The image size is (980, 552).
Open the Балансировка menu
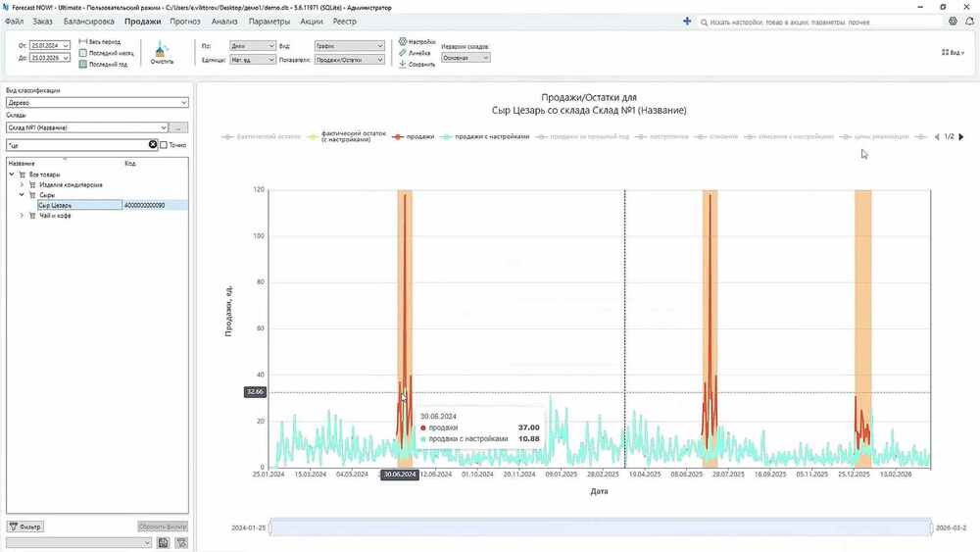(89, 22)
